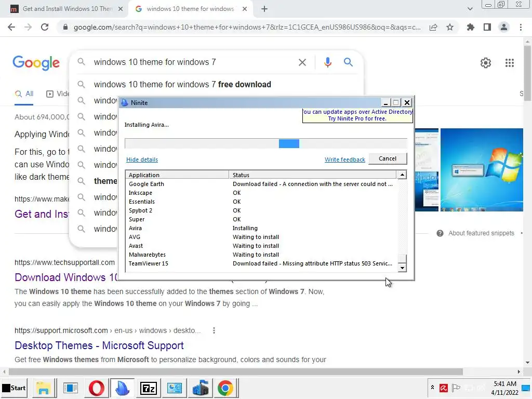Click the Ninite list scroll-down arrow
This screenshot has height=399, width=532.
coord(402,268)
